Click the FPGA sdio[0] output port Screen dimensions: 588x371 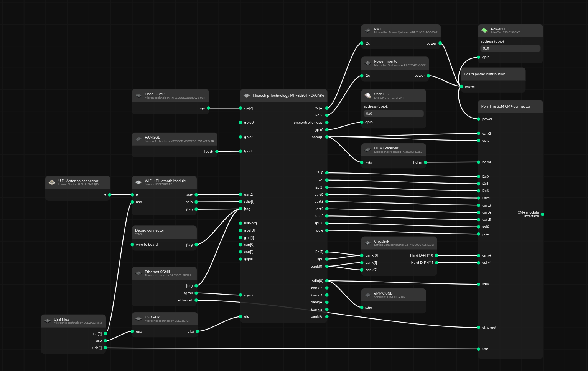(x=327, y=281)
